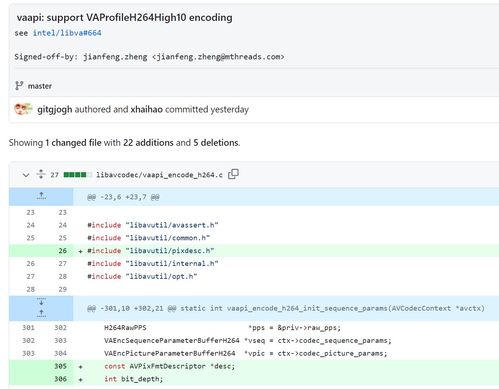Open libavcodec/vaapi_encode_h264.c file link
Viewport: 499px width, 389px height.
159,175
